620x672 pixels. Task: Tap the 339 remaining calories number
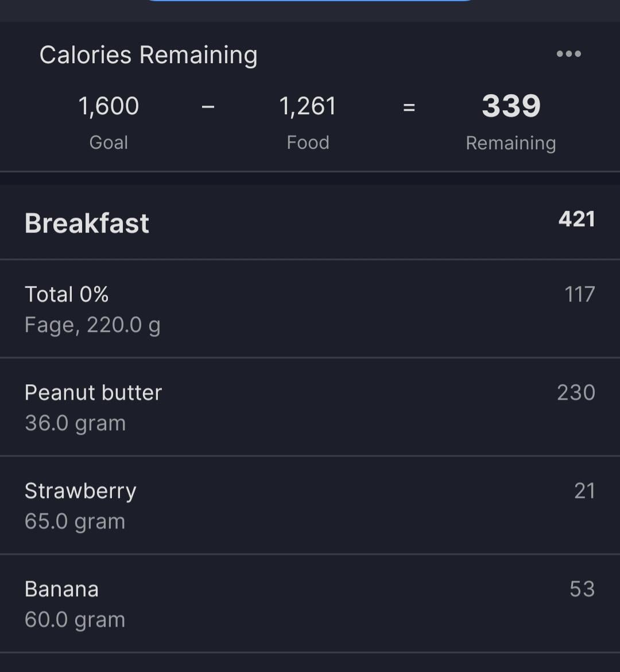(x=511, y=106)
